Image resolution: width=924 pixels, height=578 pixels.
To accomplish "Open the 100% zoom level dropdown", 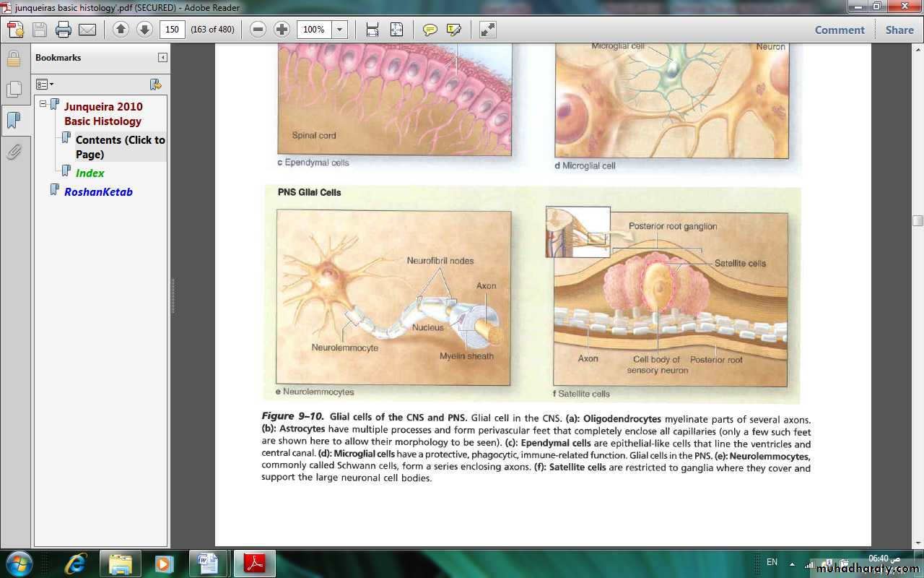I will click(x=340, y=30).
